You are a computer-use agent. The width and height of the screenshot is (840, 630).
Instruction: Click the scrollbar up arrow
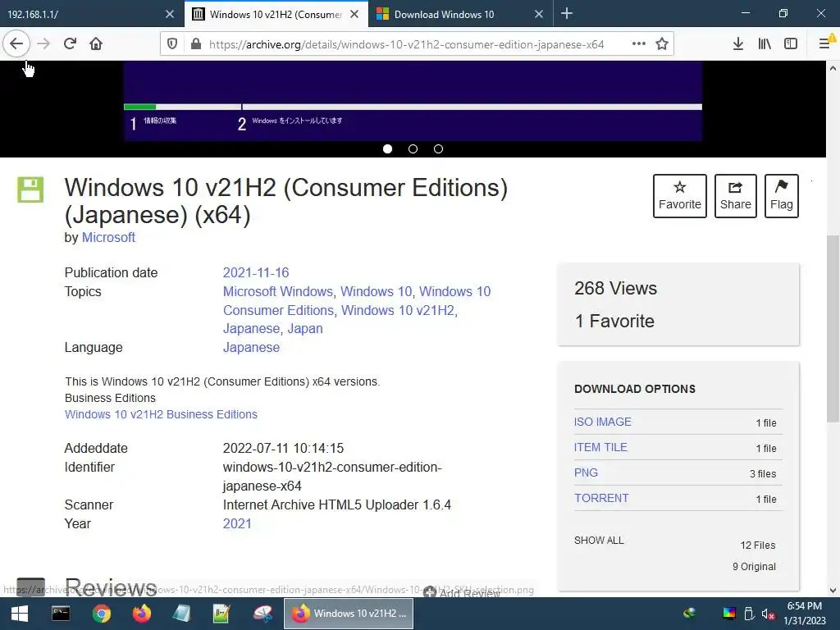point(833,68)
